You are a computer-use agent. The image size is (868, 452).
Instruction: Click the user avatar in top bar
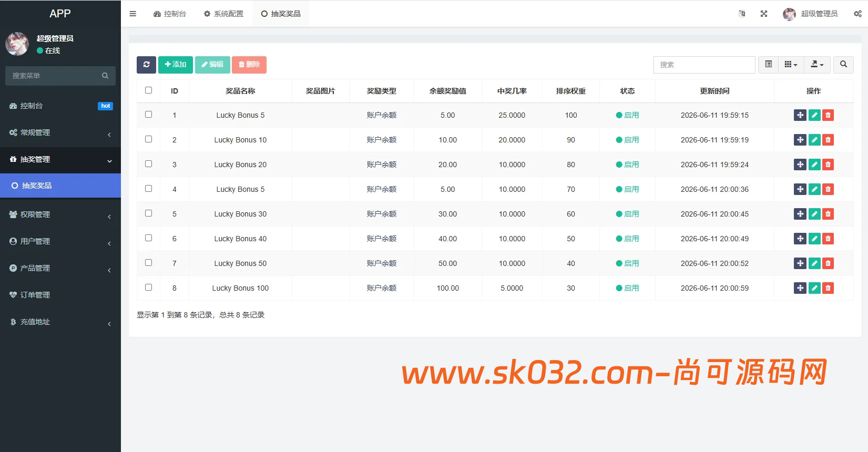(789, 14)
